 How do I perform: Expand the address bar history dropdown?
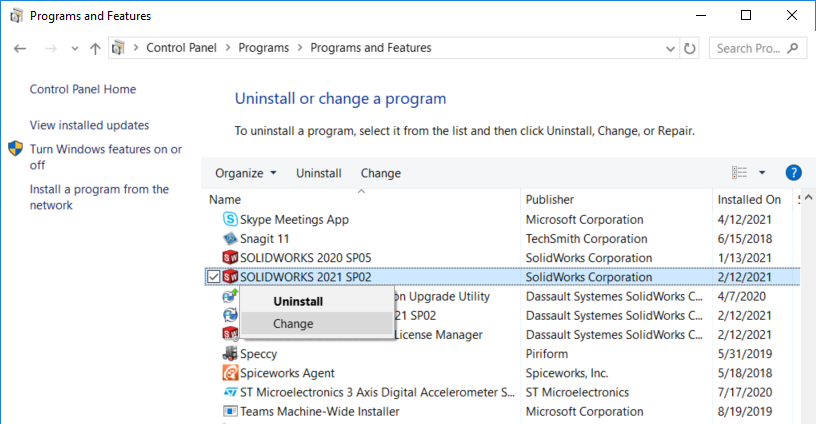tap(670, 49)
